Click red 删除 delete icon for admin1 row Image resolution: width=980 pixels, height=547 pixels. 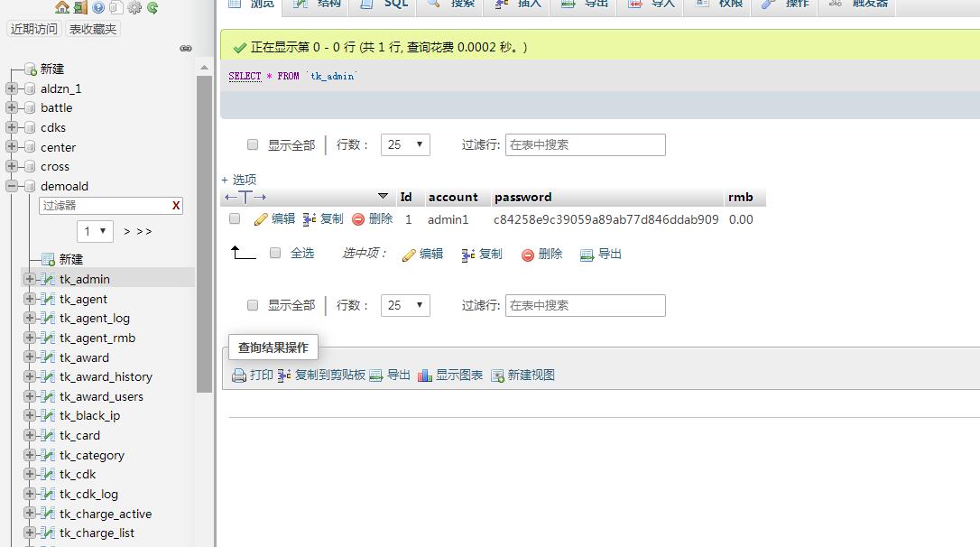point(358,219)
